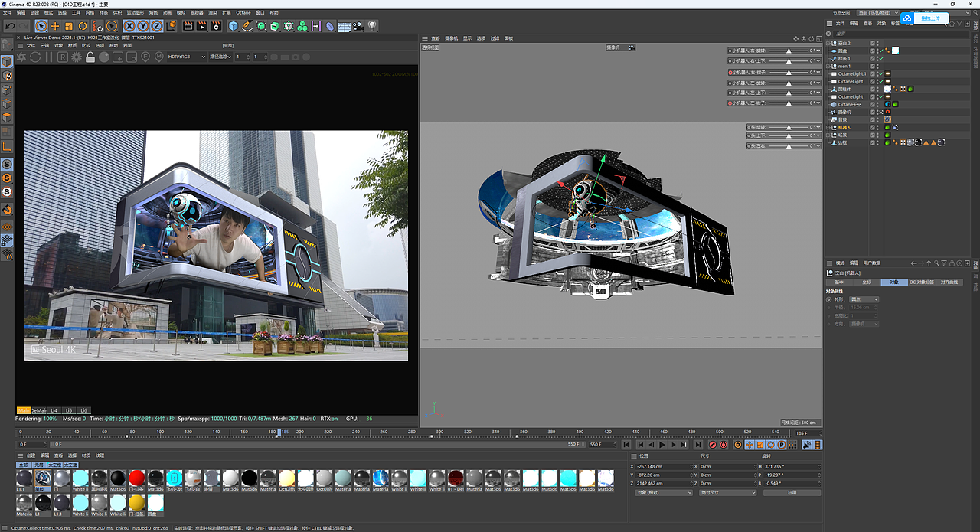Open 对象 (相对) coordinate dropdown
Screen dimensions: 980x532
click(x=664, y=493)
